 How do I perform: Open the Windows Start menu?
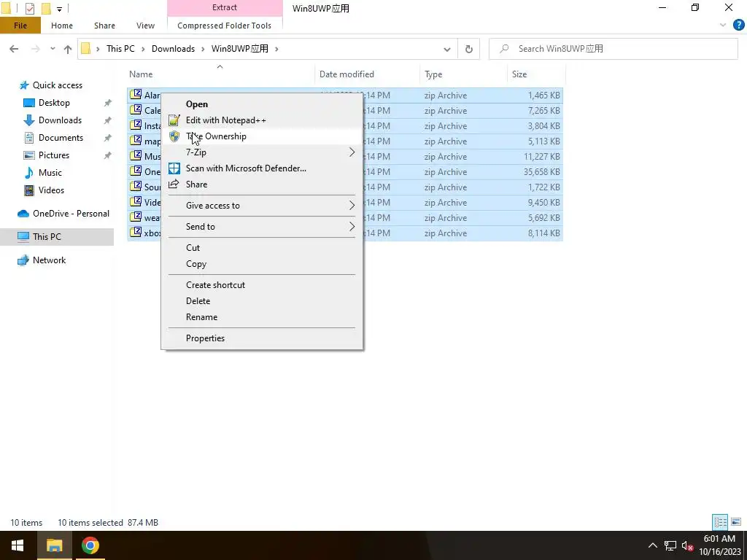[18, 545]
